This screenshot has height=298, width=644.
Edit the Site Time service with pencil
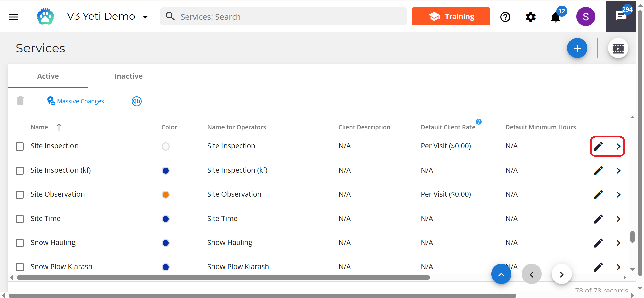(598, 219)
